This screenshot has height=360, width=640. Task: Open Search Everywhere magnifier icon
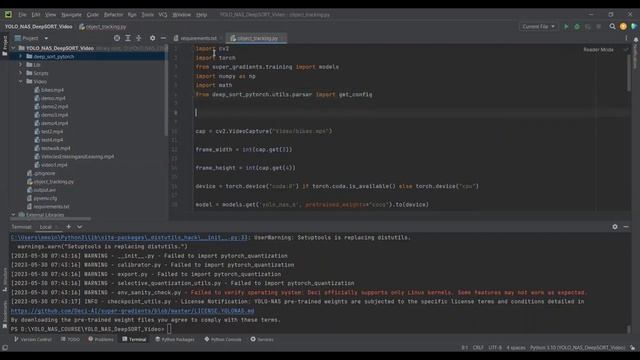612,27
